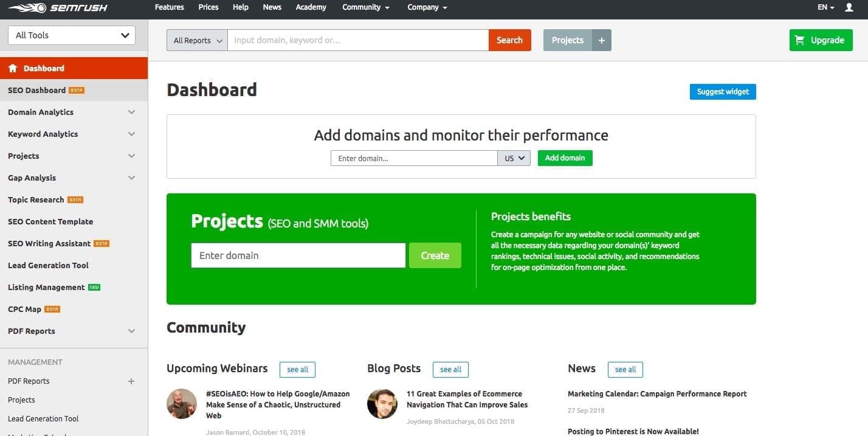Open the Help menu item
Screen dimensions: 868x436
point(241,7)
